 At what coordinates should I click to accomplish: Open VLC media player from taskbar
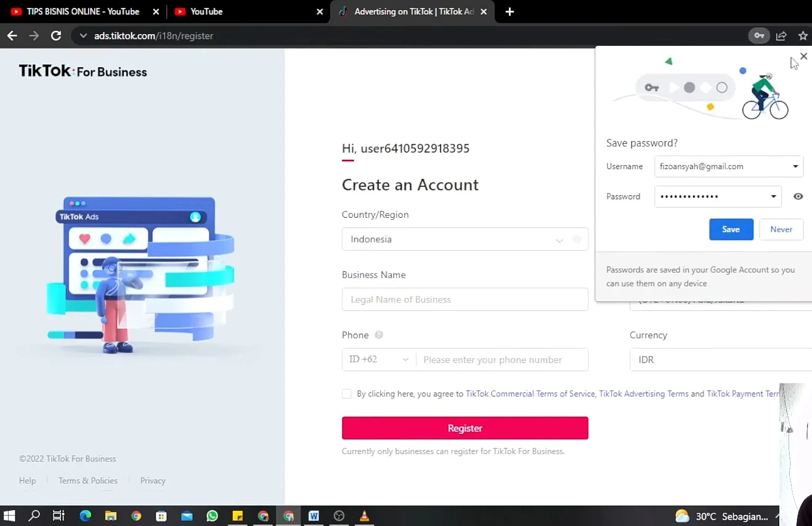point(364,516)
